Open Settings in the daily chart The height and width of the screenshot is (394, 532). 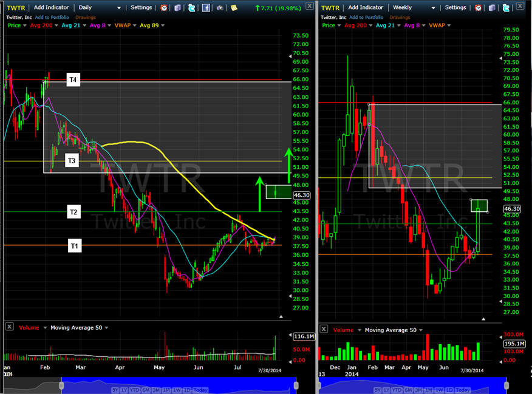click(x=142, y=8)
